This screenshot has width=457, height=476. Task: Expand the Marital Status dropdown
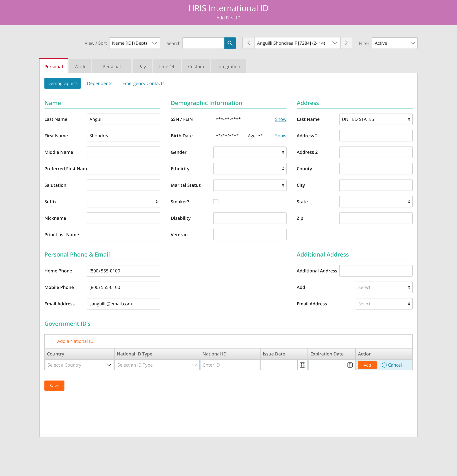(x=250, y=185)
